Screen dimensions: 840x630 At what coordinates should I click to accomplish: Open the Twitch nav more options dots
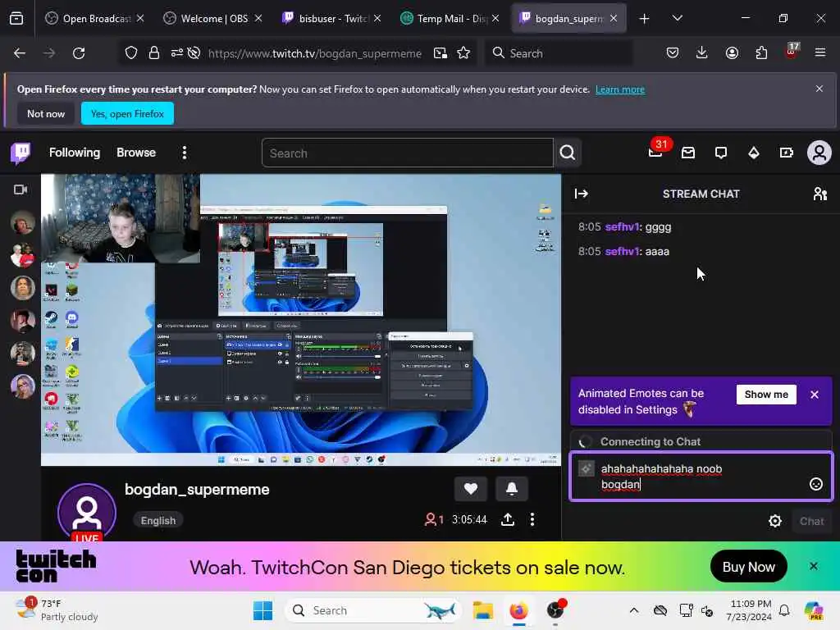point(185,153)
